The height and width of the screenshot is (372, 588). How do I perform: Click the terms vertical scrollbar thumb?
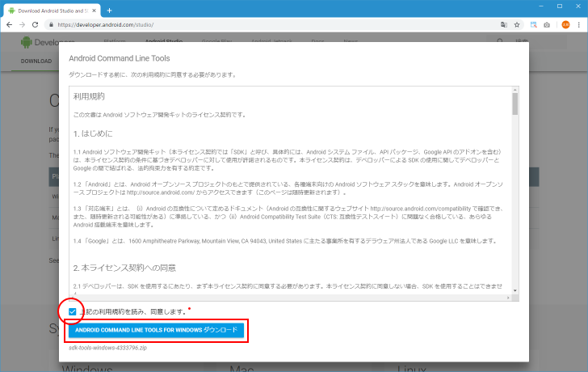click(x=514, y=104)
